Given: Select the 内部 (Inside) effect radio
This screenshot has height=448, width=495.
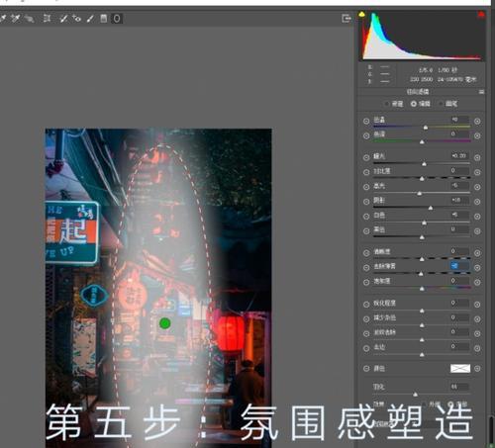Looking at the screenshot, I should point(450,404).
